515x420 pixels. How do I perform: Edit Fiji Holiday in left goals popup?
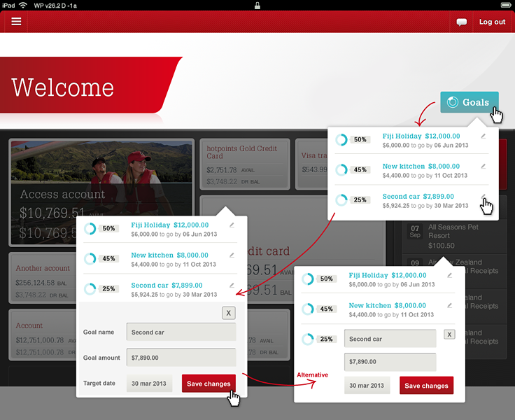[232, 225]
